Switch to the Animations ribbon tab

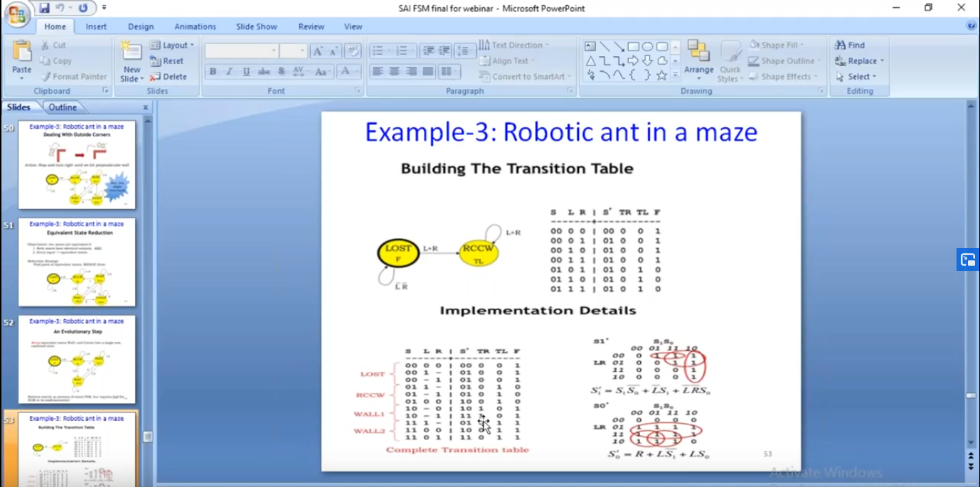(x=195, y=26)
